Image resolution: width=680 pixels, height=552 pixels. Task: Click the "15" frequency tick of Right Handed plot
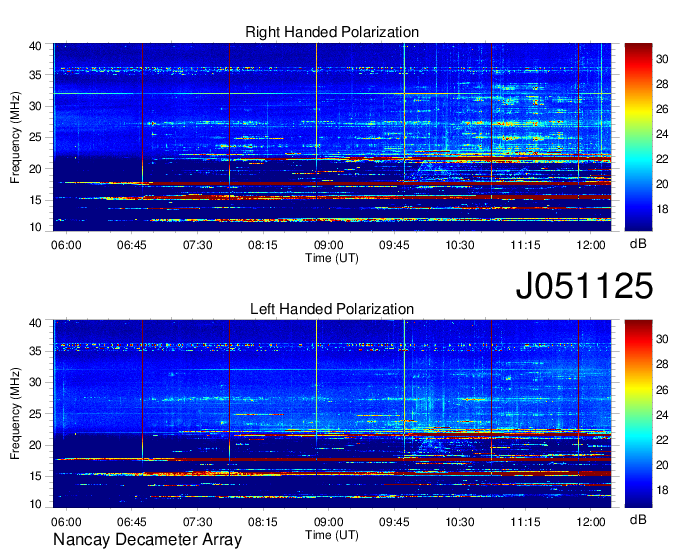(35, 200)
